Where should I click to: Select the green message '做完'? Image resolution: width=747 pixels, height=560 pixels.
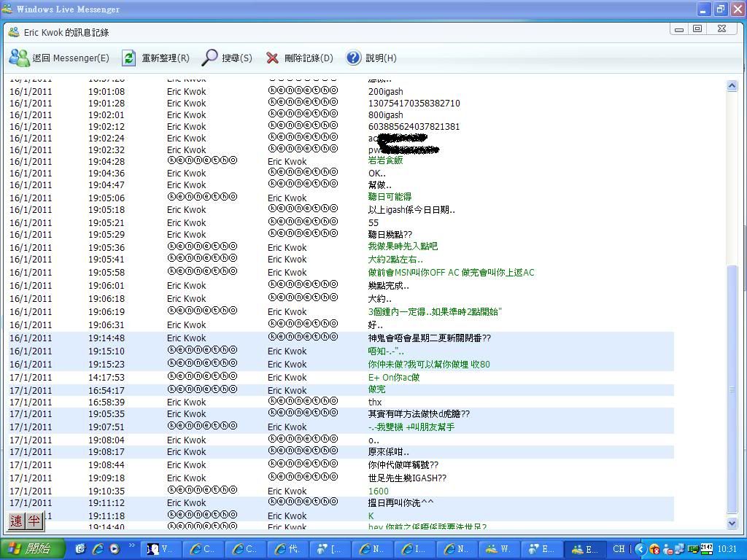click(376, 389)
